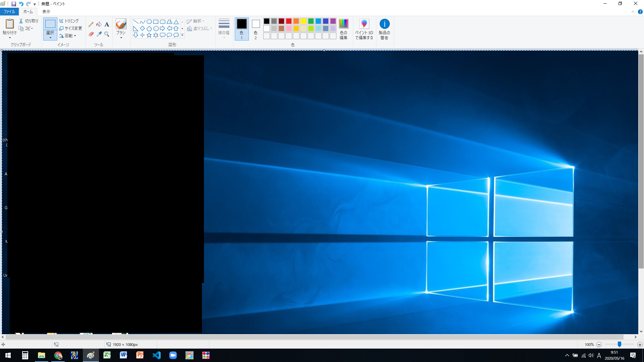Switch to the Home tab
644x362 pixels.
click(28, 12)
